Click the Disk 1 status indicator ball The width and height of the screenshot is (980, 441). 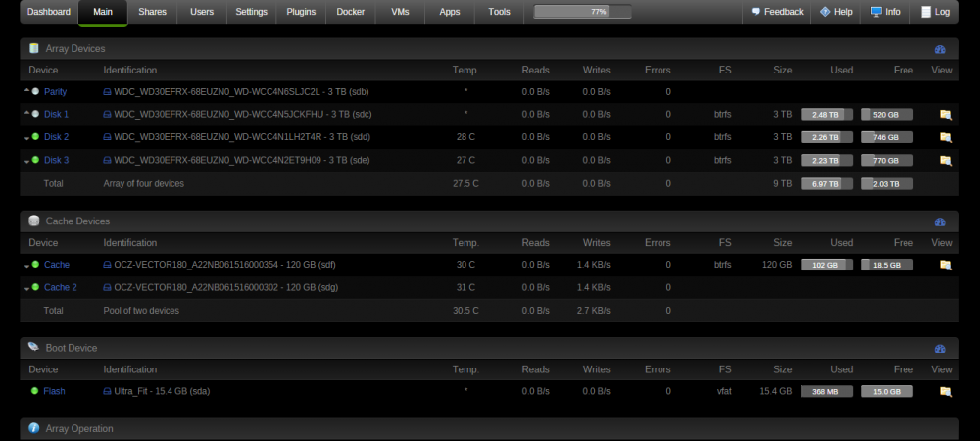(x=35, y=114)
